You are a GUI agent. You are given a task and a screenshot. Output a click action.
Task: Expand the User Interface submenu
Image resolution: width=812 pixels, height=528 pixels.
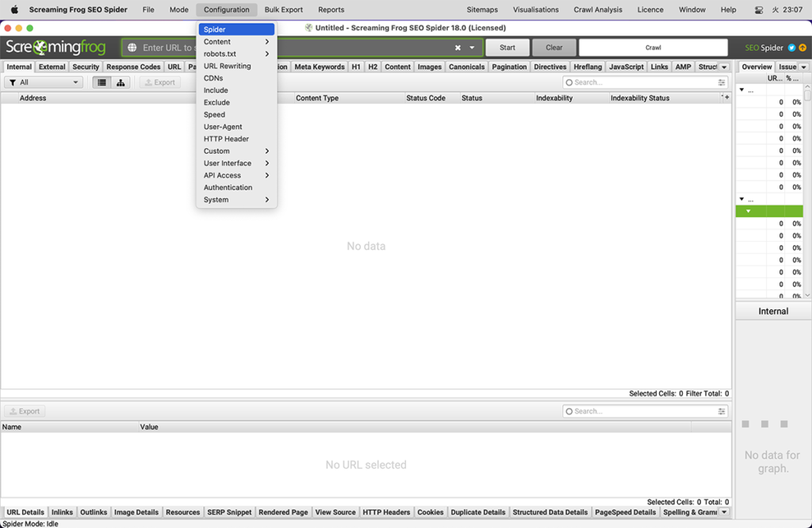236,163
